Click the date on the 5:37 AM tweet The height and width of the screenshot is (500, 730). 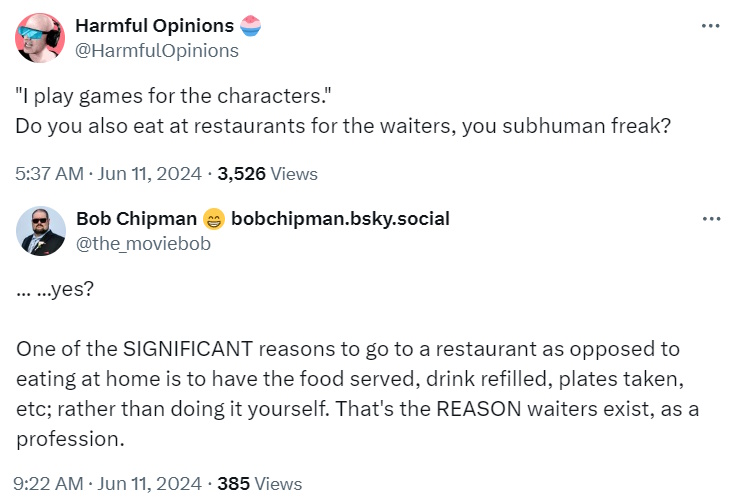click(x=150, y=173)
